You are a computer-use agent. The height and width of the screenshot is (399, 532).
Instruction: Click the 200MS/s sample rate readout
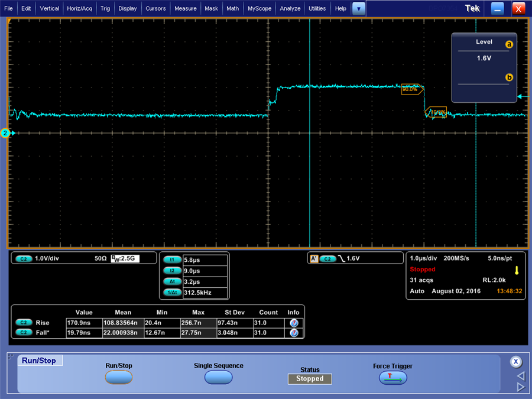[456, 258]
